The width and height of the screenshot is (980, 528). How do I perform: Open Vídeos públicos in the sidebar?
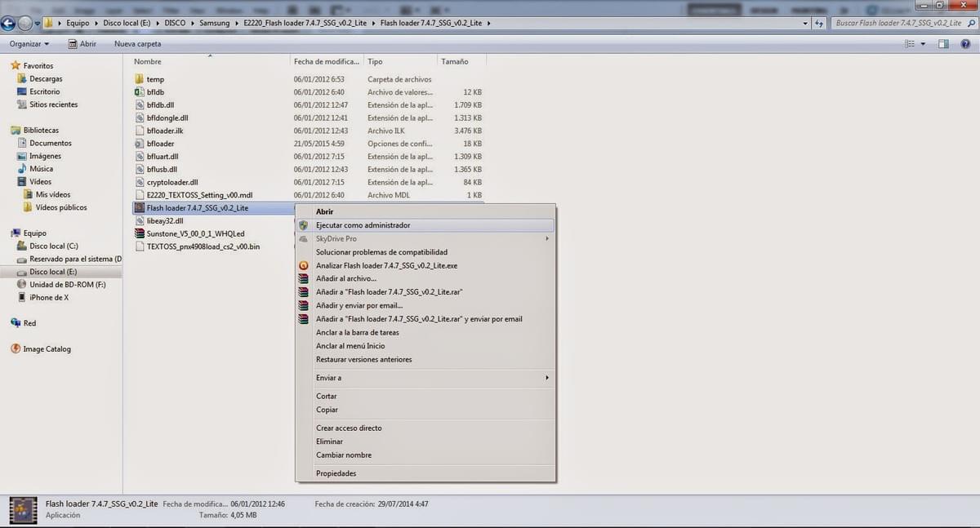(x=61, y=207)
